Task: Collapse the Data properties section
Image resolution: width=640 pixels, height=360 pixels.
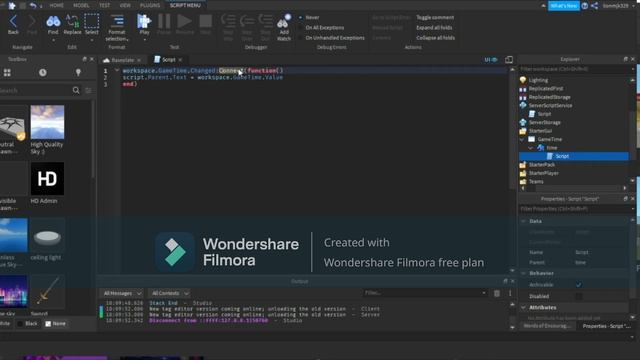Action: pos(524,221)
